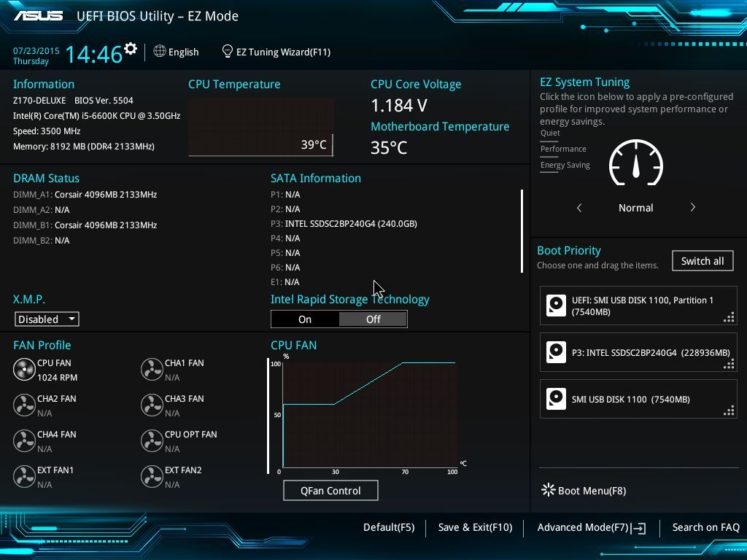
Task: Click the EZ Tuning Wizard lightbulb icon
Action: point(228,51)
